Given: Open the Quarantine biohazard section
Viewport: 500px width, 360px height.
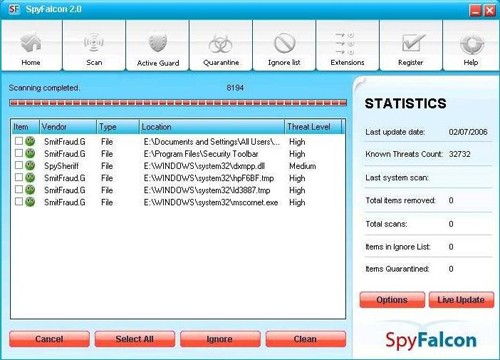Looking at the screenshot, I should click(221, 46).
